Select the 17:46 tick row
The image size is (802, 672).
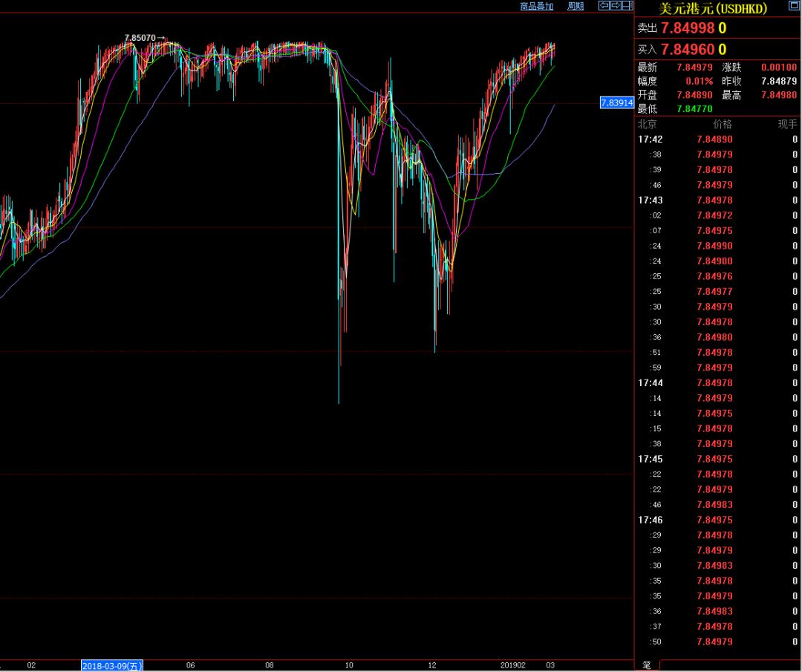click(717, 520)
